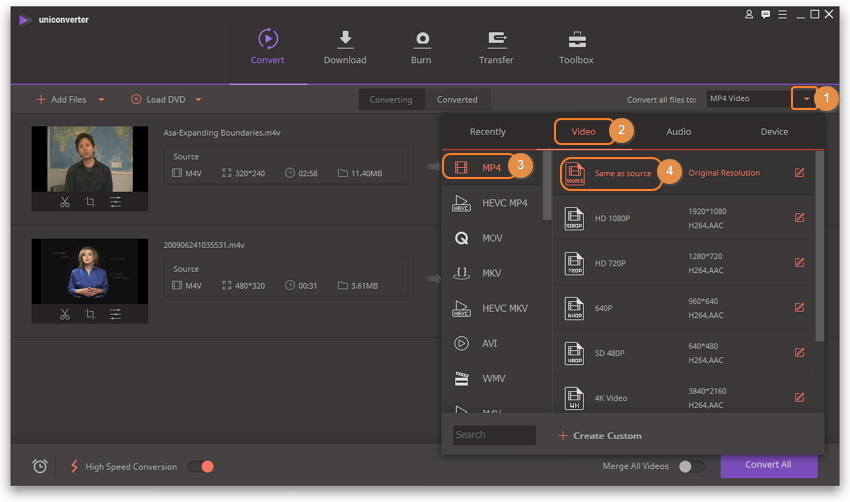Open effect settings for 200906241035531 video
850x502 pixels.
(x=115, y=314)
